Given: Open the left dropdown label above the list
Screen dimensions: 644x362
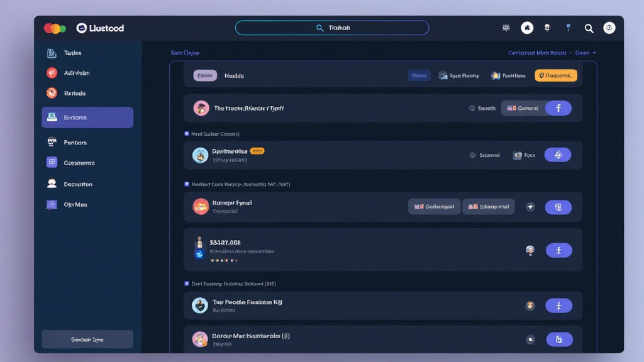Looking at the screenshot, I should coord(185,53).
